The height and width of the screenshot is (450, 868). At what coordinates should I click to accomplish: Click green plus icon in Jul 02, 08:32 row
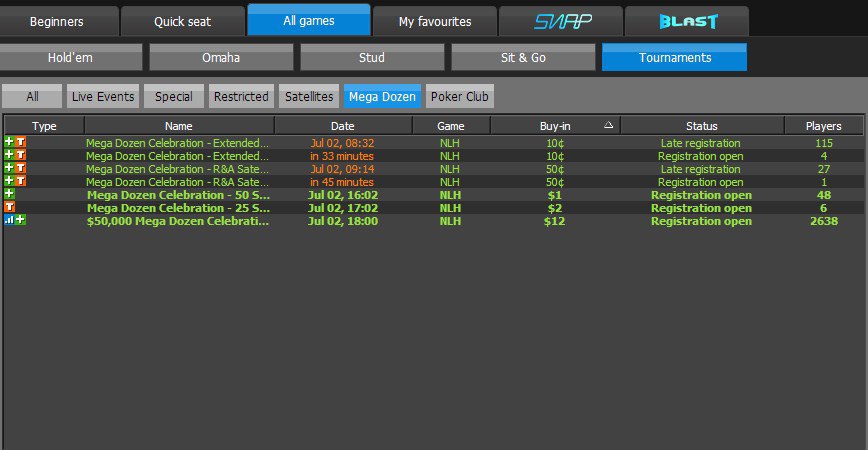(x=9, y=142)
